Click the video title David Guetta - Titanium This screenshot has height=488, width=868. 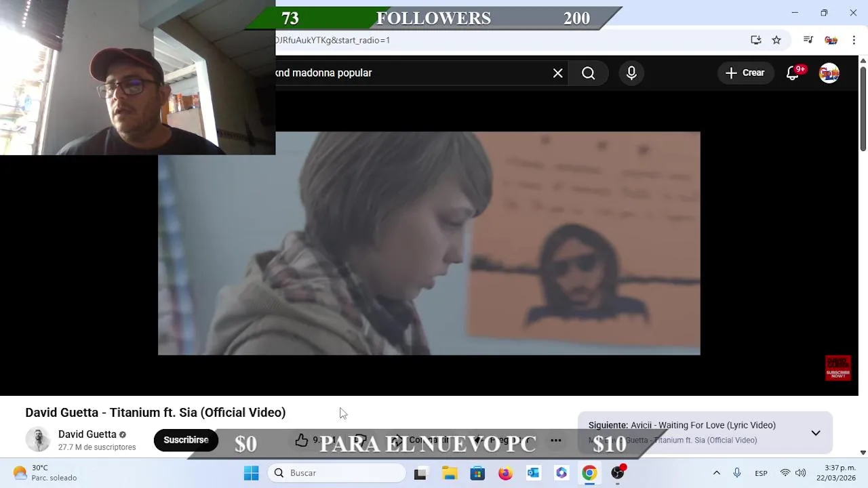pos(155,412)
